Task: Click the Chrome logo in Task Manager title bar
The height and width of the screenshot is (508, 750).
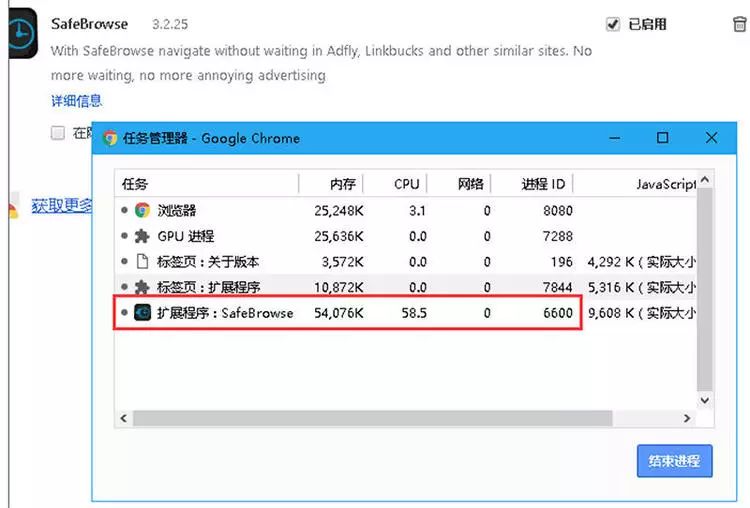Action: point(110,138)
